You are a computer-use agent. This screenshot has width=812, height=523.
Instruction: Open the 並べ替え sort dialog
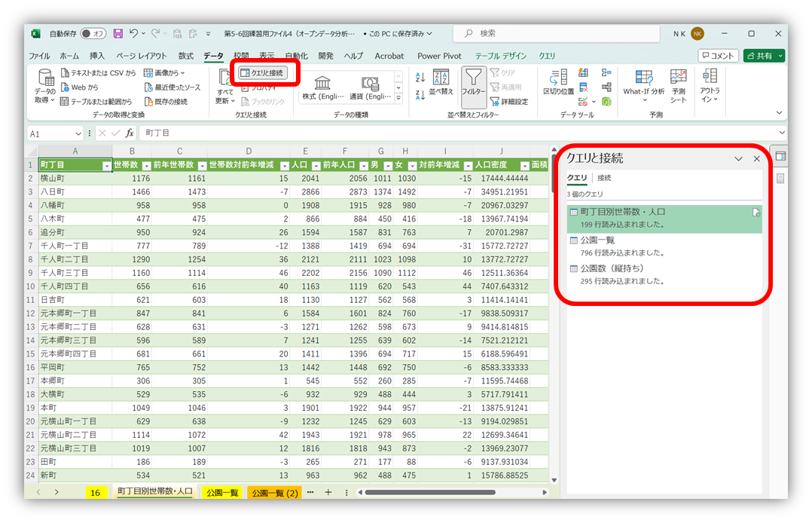[x=441, y=82]
